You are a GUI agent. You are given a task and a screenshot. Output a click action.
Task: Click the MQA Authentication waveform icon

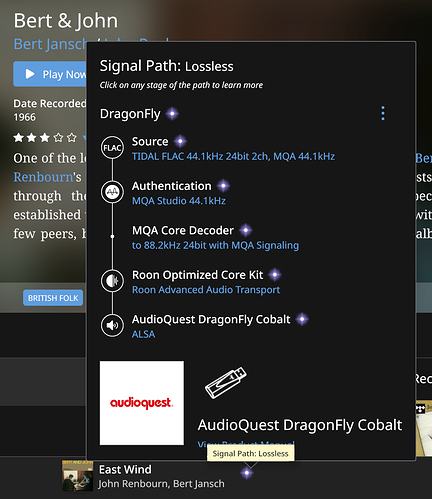[x=112, y=192]
